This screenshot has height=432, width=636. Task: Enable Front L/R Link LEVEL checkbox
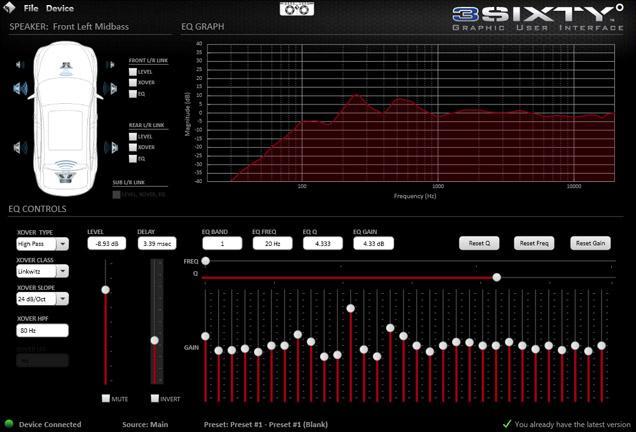tap(132, 72)
